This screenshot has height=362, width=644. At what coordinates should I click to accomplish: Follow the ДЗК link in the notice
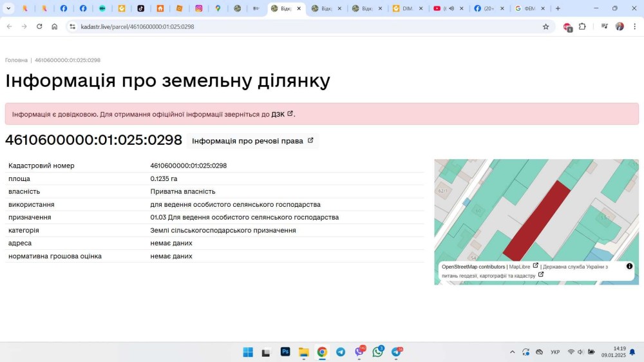278,114
